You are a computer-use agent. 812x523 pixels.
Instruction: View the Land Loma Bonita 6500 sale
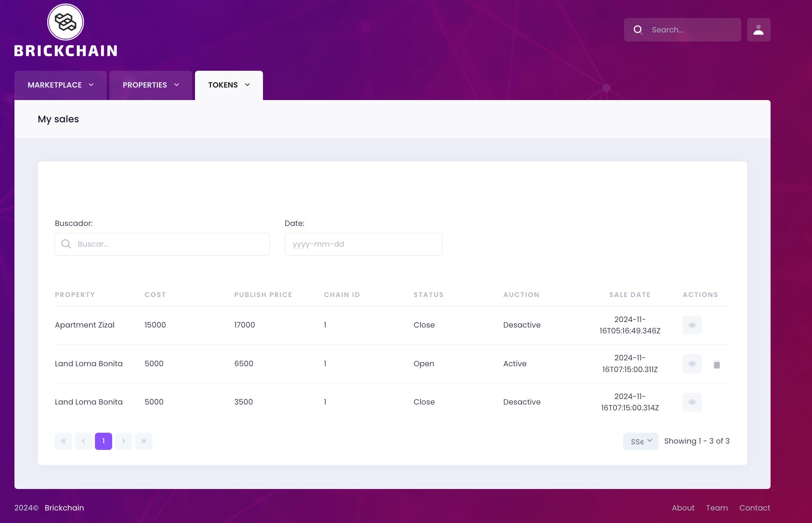(692, 364)
